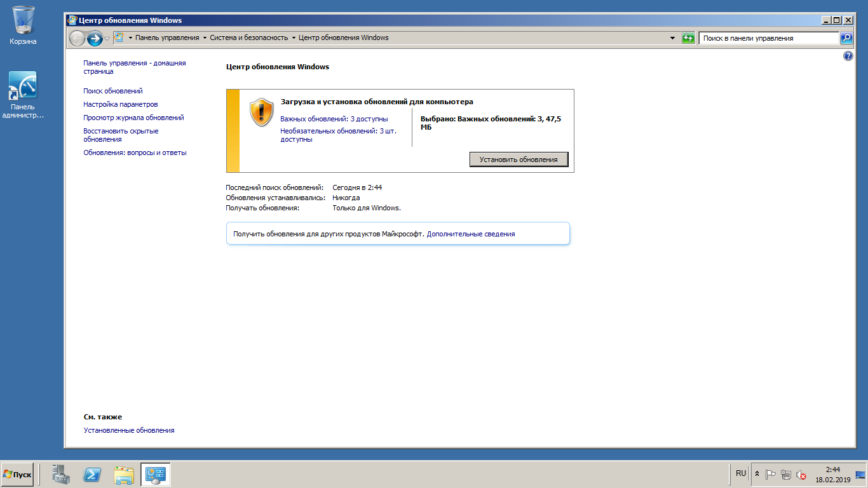This screenshot has width=868, height=488.
Task: Click the RU language indicator
Action: (741, 473)
